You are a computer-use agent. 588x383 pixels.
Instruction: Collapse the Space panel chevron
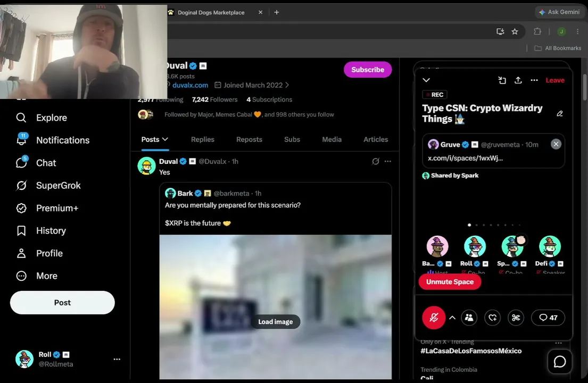point(426,80)
